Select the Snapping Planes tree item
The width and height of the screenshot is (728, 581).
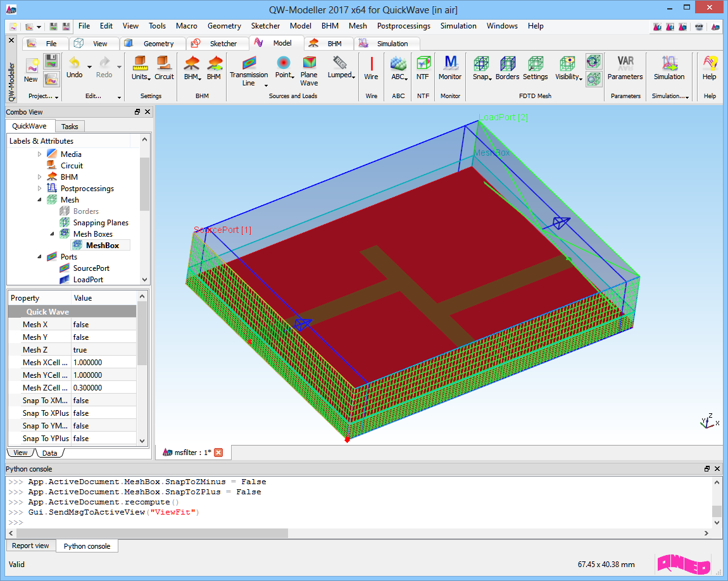pos(101,223)
